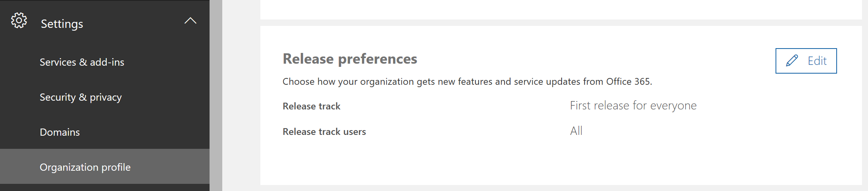
Task: Click the Release preferences heading
Action: click(x=350, y=59)
